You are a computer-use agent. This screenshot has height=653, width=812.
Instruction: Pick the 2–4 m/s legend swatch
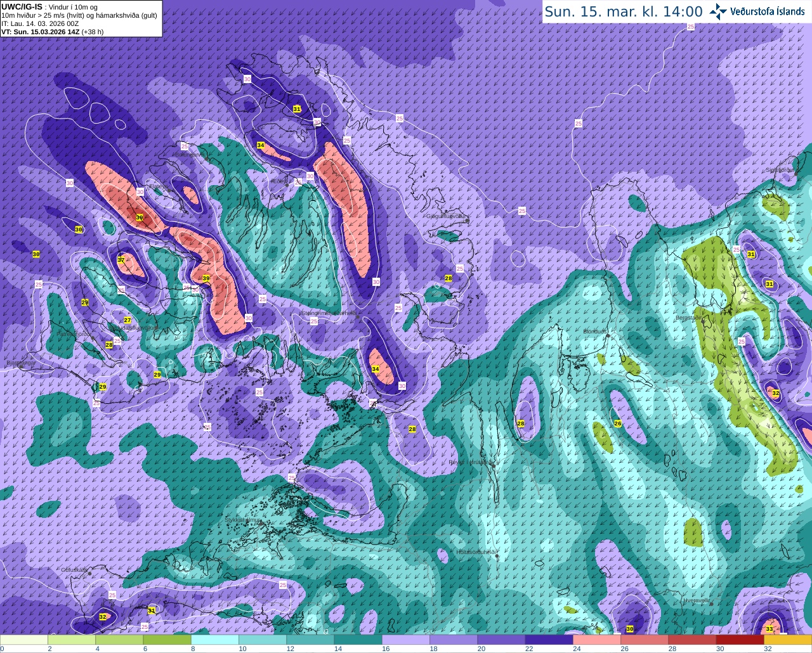click(x=72, y=640)
